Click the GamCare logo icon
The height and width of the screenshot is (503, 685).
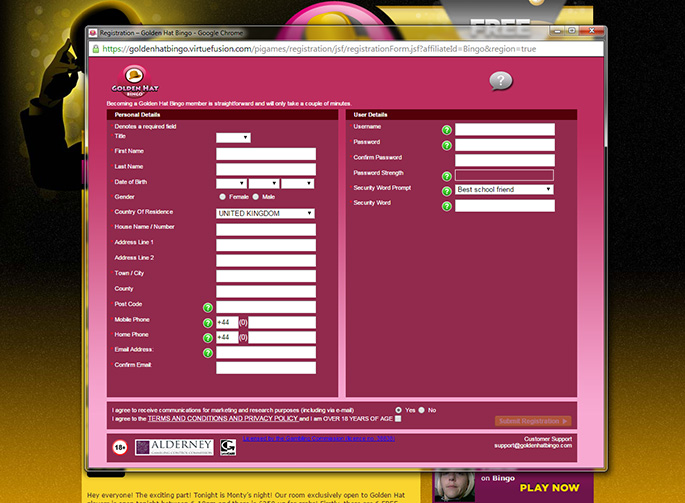228,447
